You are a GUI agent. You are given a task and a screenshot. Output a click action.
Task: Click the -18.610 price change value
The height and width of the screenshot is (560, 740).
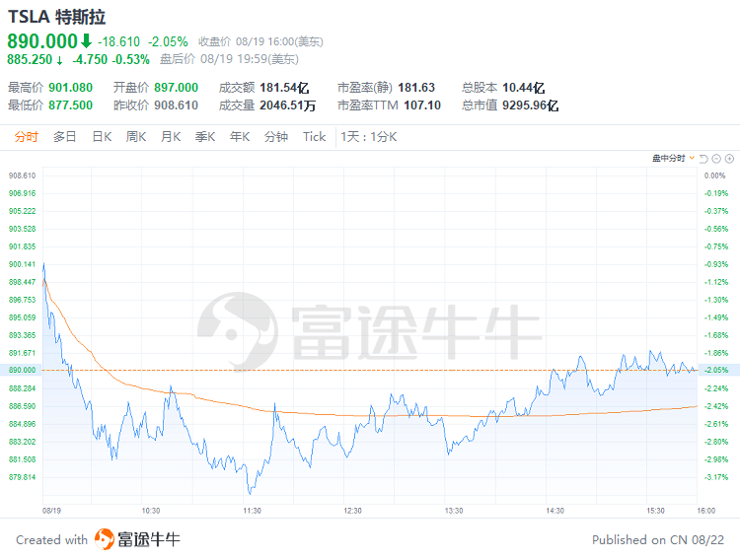(x=119, y=42)
